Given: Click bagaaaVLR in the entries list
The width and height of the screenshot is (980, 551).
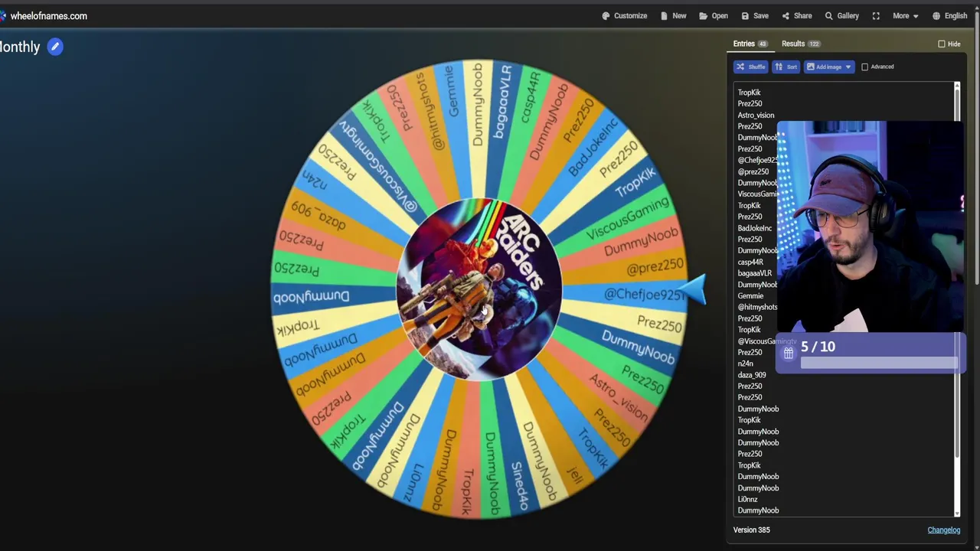Looking at the screenshot, I should (x=754, y=273).
